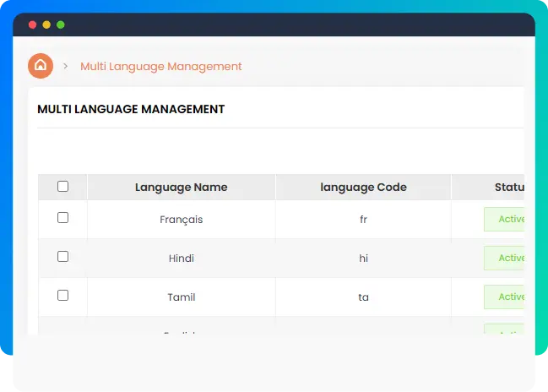The height and width of the screenshot is (392, 548).
Task: Click the breadcrumb chevron arrow separator
Action: [65, 66]
